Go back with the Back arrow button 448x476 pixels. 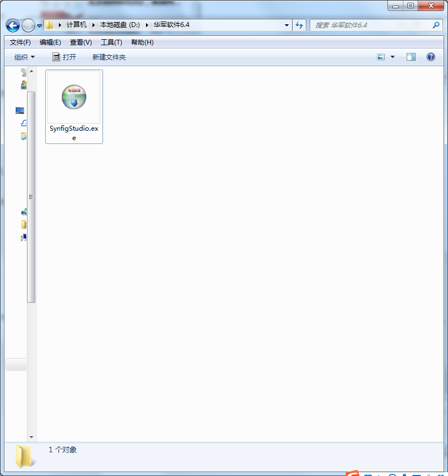click(x=13, y=25)
